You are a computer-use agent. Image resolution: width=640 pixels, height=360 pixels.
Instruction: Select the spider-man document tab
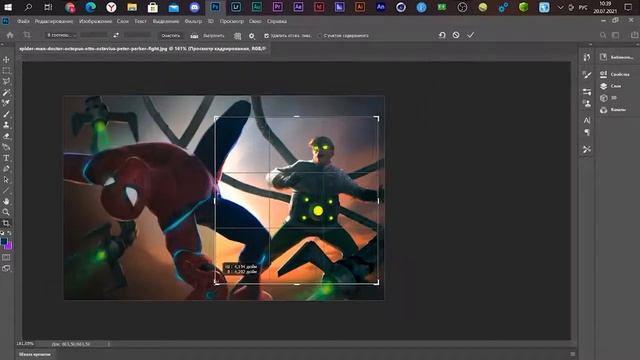[x=143, y=49]
